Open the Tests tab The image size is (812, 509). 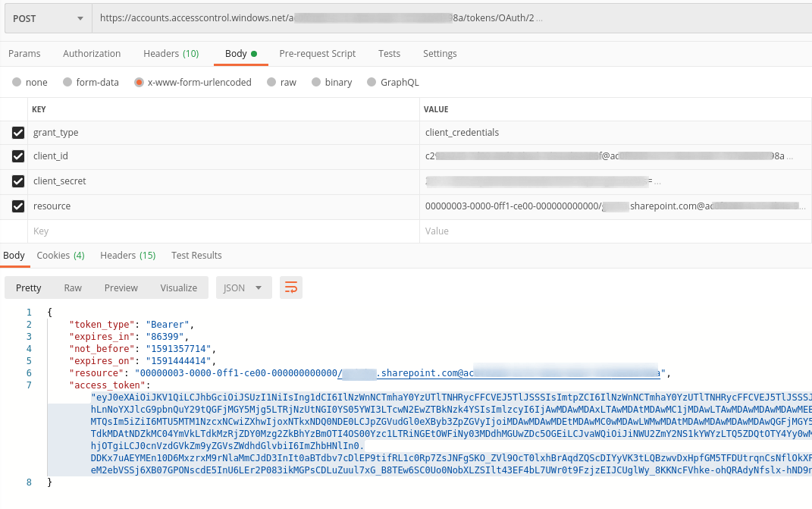tap(389, 53)
